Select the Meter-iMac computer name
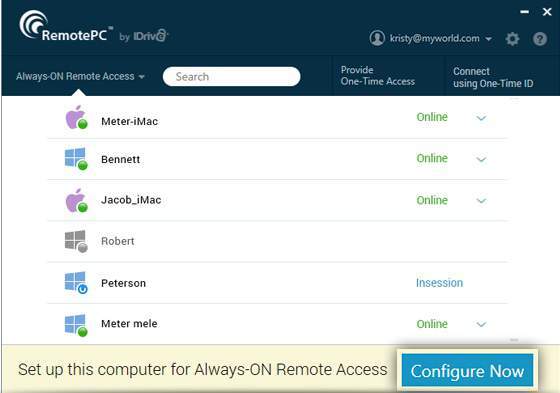The height and width of the screenshot is (393, 560). coord(129,121)
